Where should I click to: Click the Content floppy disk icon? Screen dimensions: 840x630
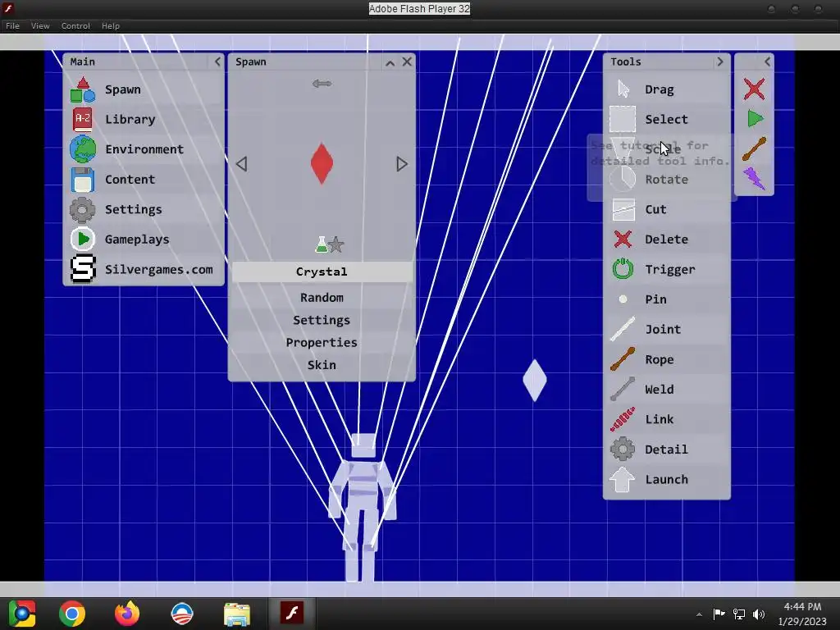point(83,180)
